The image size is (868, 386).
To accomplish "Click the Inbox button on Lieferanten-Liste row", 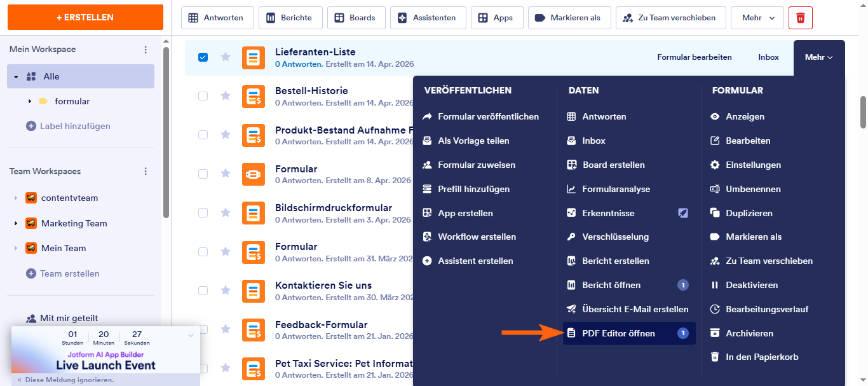I will click(x=768, y=57).
